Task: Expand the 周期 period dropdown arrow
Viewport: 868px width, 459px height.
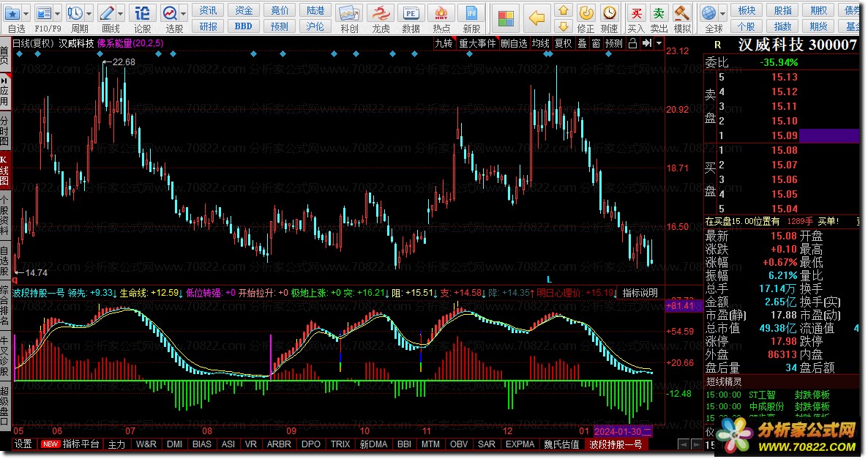Action: coord(89,13)
